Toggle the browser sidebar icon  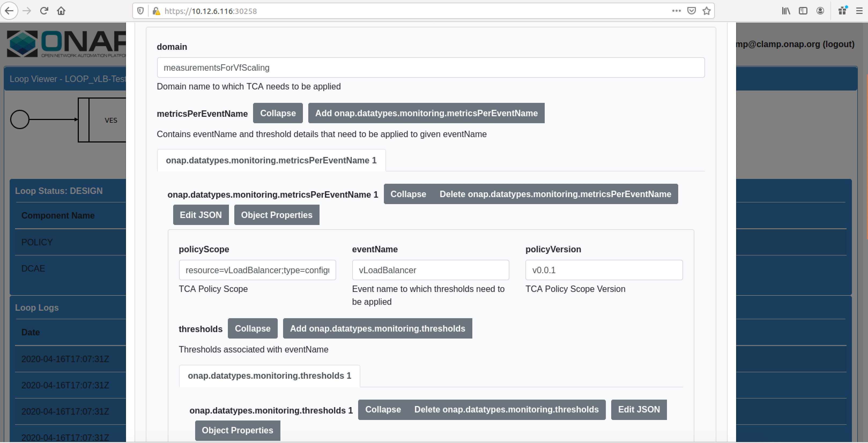(x=803, y=11)
